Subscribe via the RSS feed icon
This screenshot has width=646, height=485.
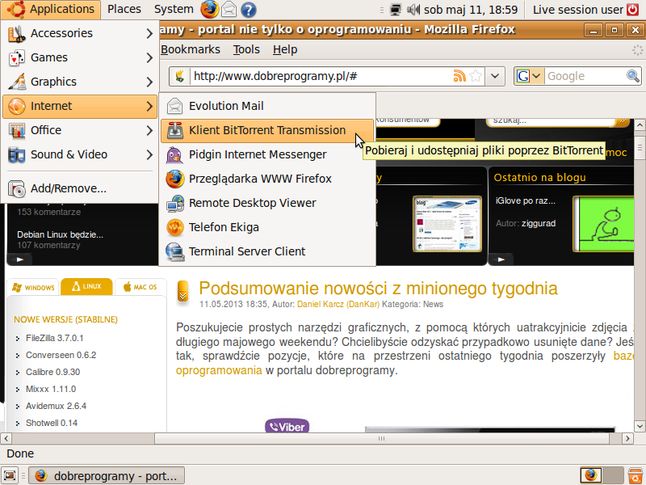459,76
